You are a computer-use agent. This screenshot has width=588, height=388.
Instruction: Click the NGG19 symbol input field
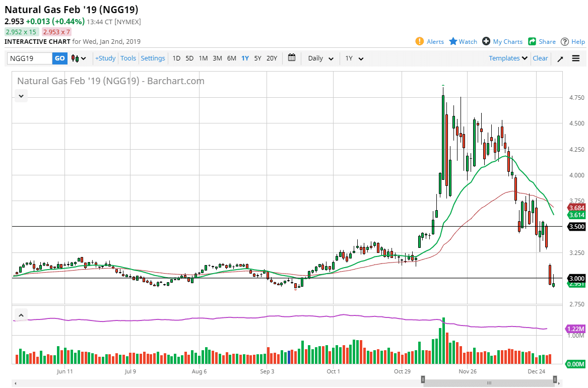[29, 58]
